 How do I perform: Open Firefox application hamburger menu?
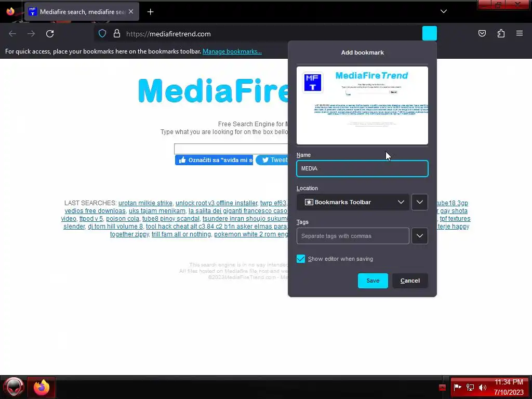pos(520,33)
